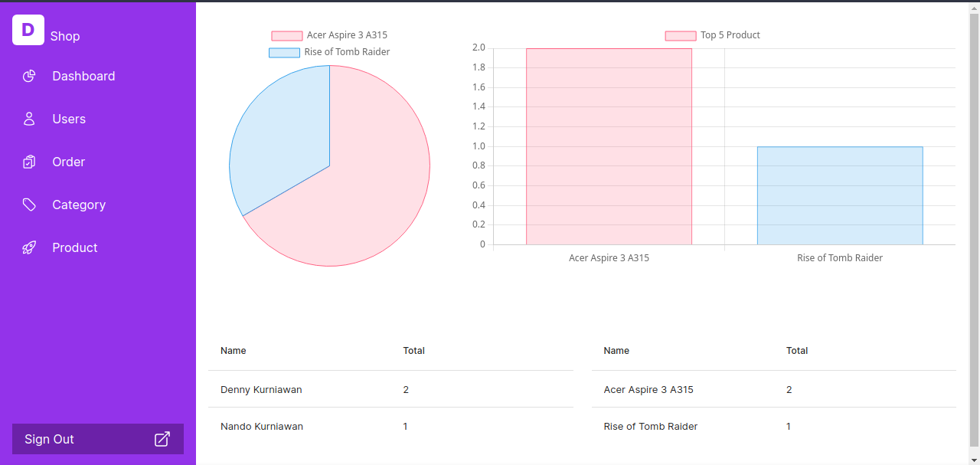Click the blue Rise of Tomb Raider bar
Image resolution: width=980 pixels, height=465 pixels.
pos(840,195)
